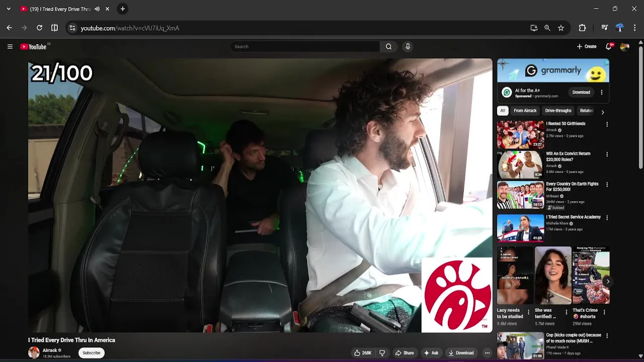Open the zoom level magnifier icon

pos(547,28)
